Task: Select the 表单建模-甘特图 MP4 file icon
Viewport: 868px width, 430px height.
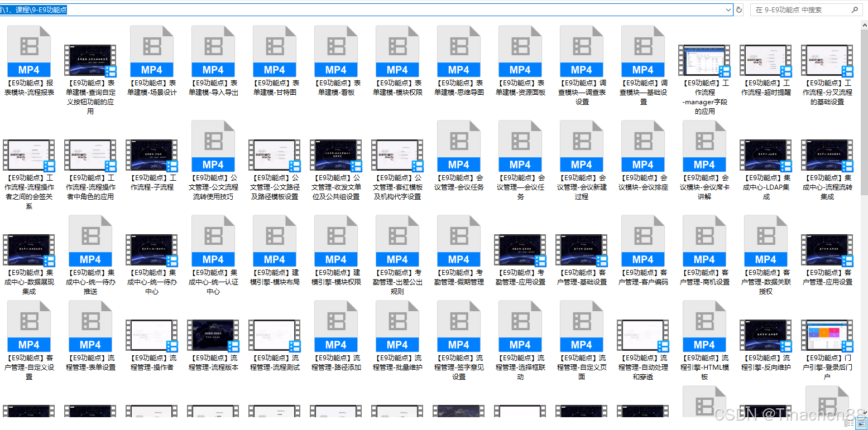Action: point(275,51)
